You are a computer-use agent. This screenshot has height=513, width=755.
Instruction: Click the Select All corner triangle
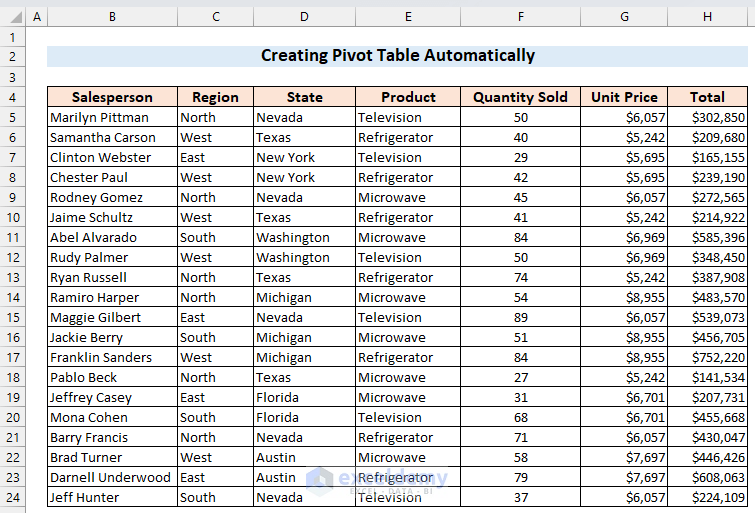point(16,18)
